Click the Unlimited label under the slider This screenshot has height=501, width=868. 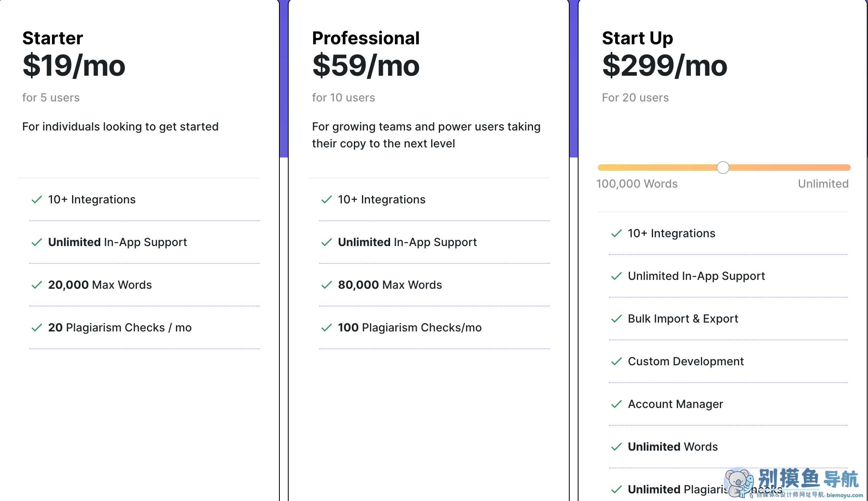pyautogui.click(x=823, y=184)
